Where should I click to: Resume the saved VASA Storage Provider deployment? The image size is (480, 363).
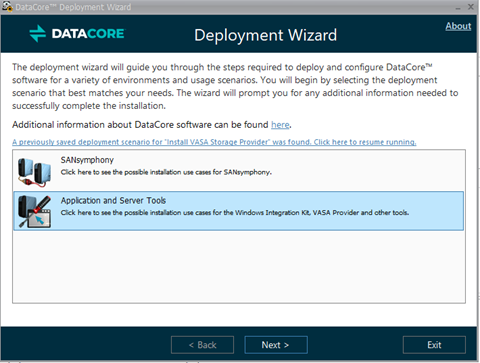[x=214, y=142]
